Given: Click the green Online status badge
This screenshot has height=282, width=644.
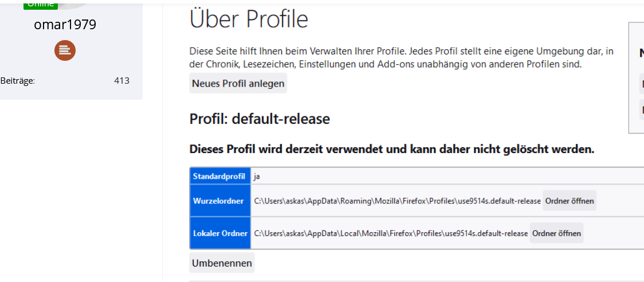Looking at the screenshot, I should tap(41, 4).
